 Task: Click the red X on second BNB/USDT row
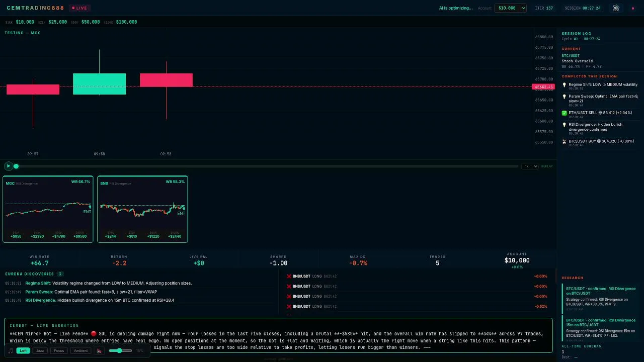[x=289, y=286]
